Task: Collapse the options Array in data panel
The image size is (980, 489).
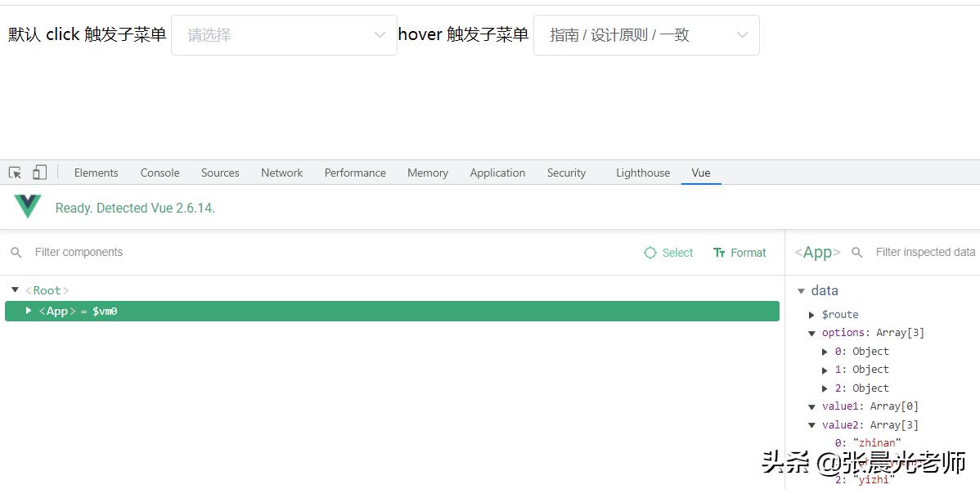Action: (x=811, y=333)
